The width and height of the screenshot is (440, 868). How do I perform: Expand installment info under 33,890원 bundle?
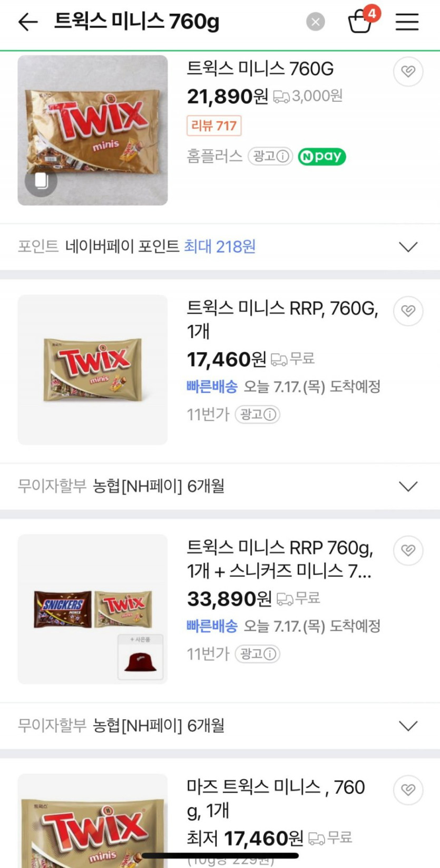408,726
